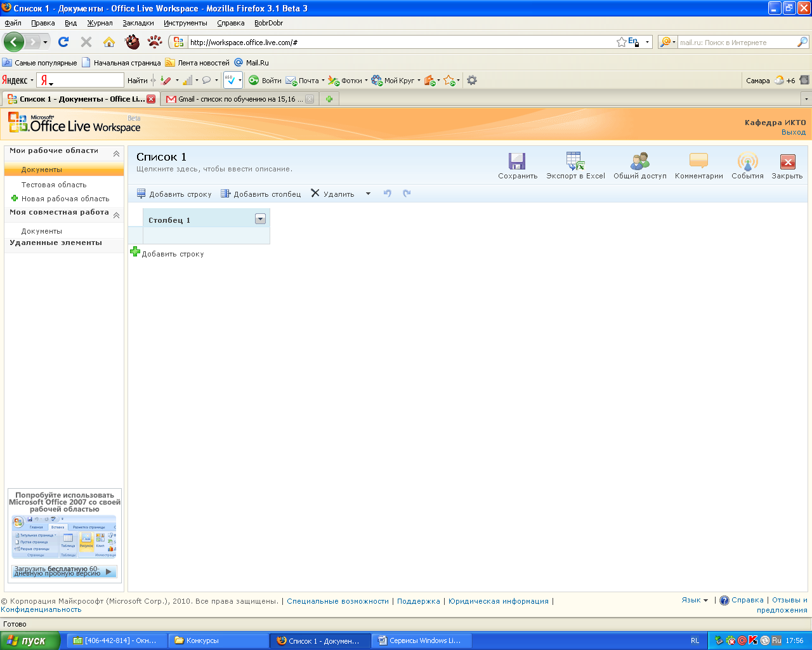
Task: Click the list description placeholder text
Action: (214, 169)
